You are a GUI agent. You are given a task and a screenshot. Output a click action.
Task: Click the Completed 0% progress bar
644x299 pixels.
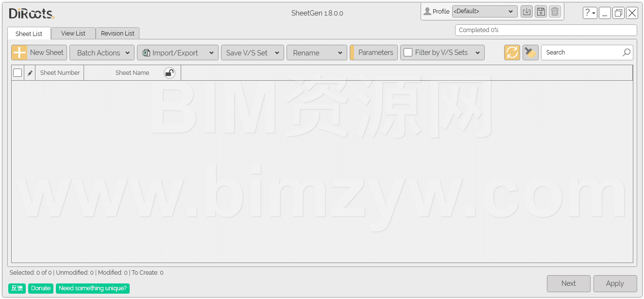(545, 30)
